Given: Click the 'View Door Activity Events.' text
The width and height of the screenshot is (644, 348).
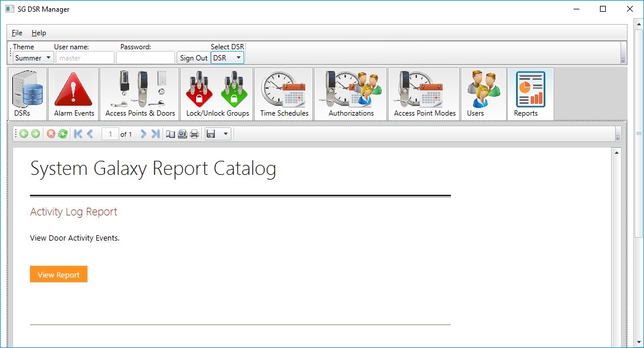Looking at the screenshot, I should coord(75,238).
